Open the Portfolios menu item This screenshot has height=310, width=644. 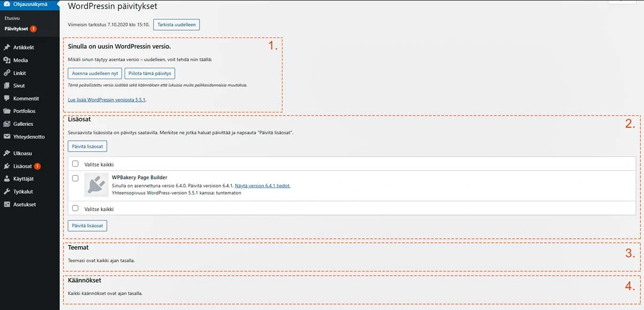click(x=24, y=111)
